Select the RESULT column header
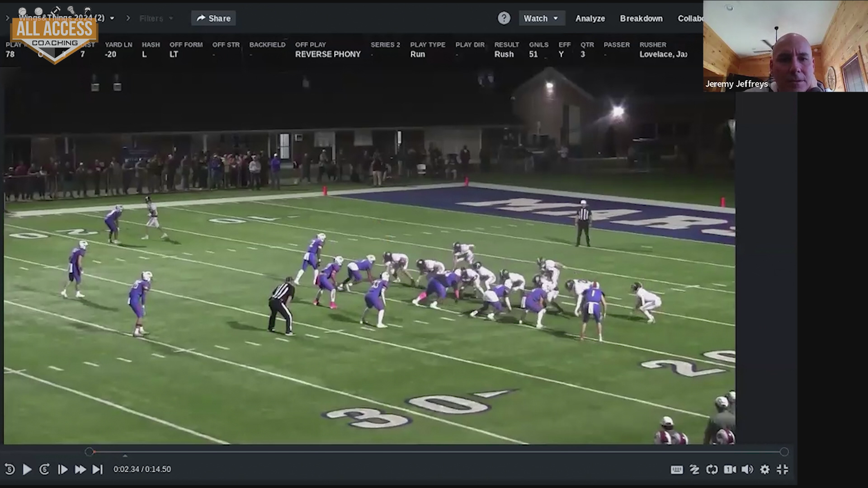 506,45
